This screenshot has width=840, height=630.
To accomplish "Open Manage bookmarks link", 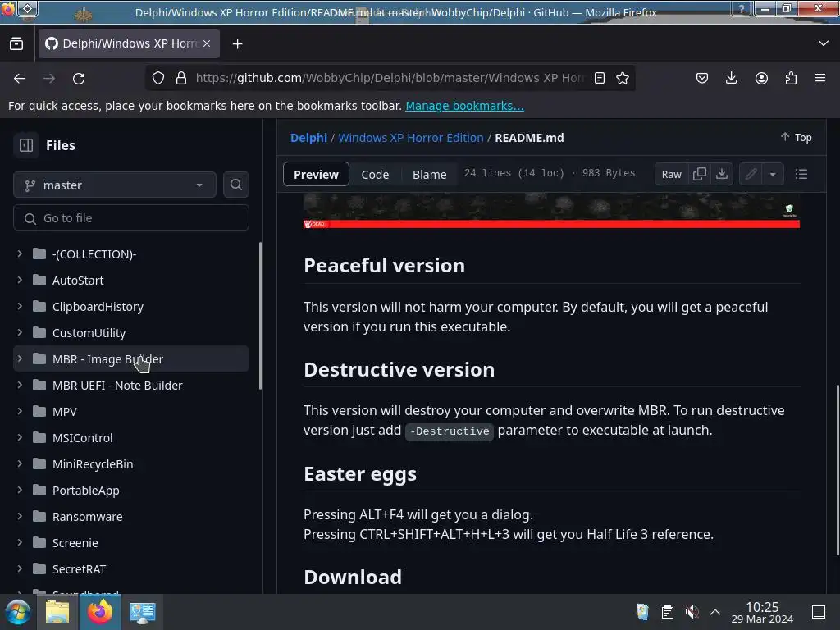I will click(464, 106).
